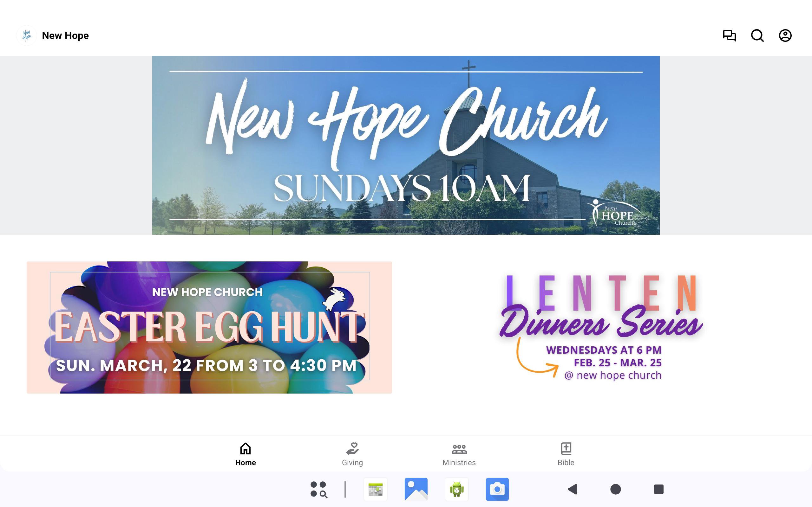
Task: Switch to the Ministries tab label
Action: tap(459, 462)
